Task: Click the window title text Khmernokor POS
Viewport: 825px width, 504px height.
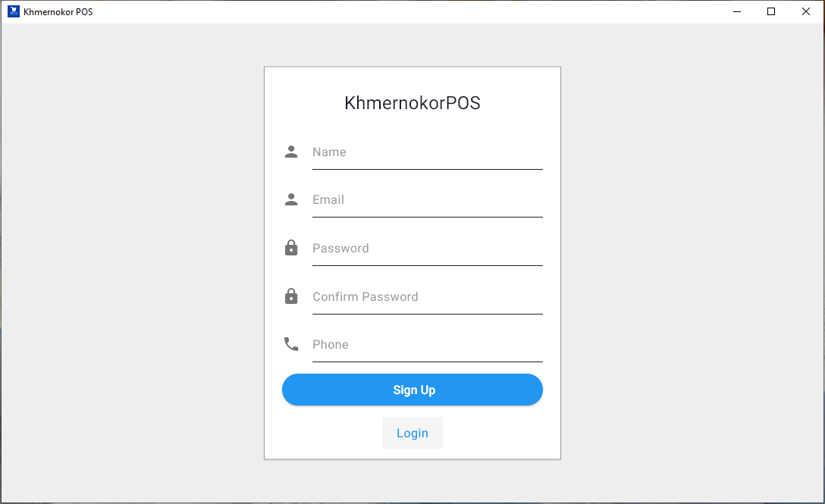Action: pyautogui.click(x=58, y=12)
